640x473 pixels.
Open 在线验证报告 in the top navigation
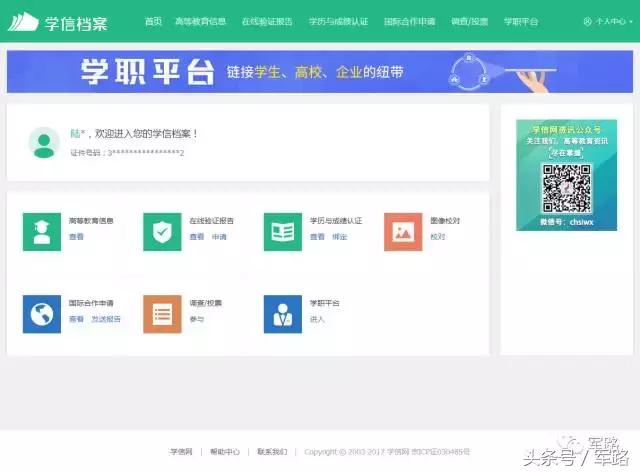tap(267, 21)
